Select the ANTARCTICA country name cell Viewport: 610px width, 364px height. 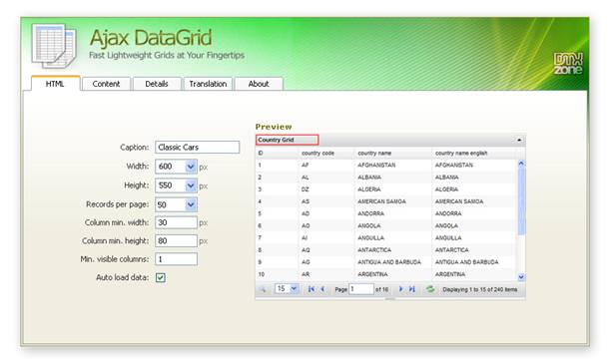(374, 249)
